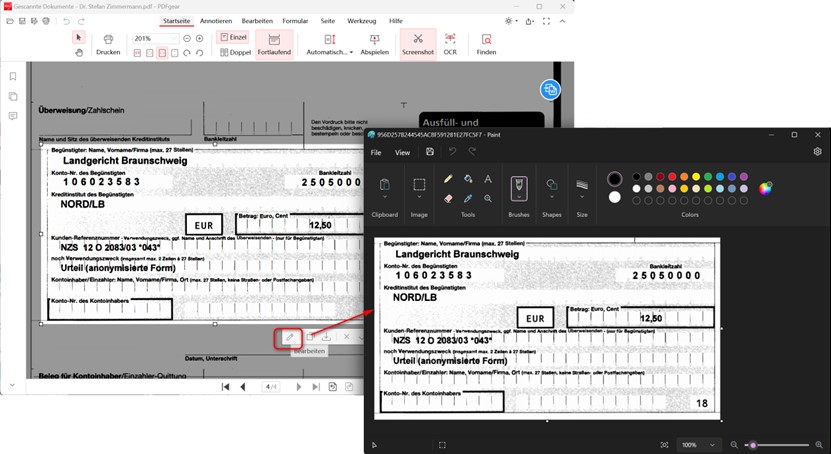The width and height of the screenshot is (831, 454).
Task: Launch the OCR tool
Action: (450, 44)
